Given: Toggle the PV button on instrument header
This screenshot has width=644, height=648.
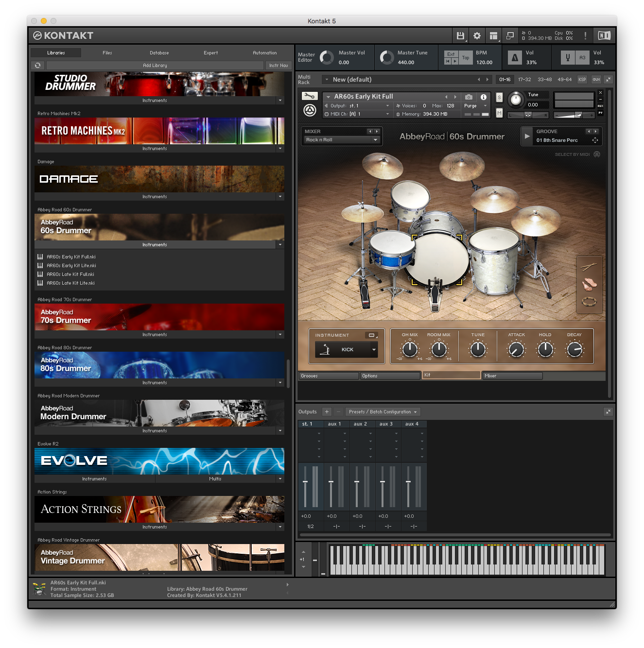Looking at the screenshot, I should click(600, 113).
